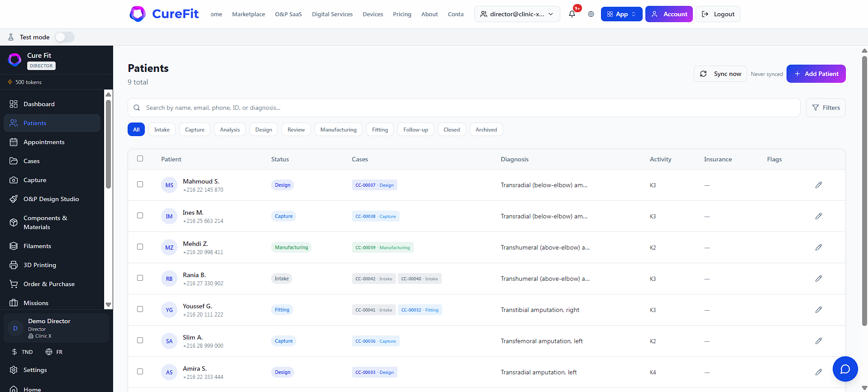
Task: Edit Ines M. with the pencil icon
Action: (819, 216)
